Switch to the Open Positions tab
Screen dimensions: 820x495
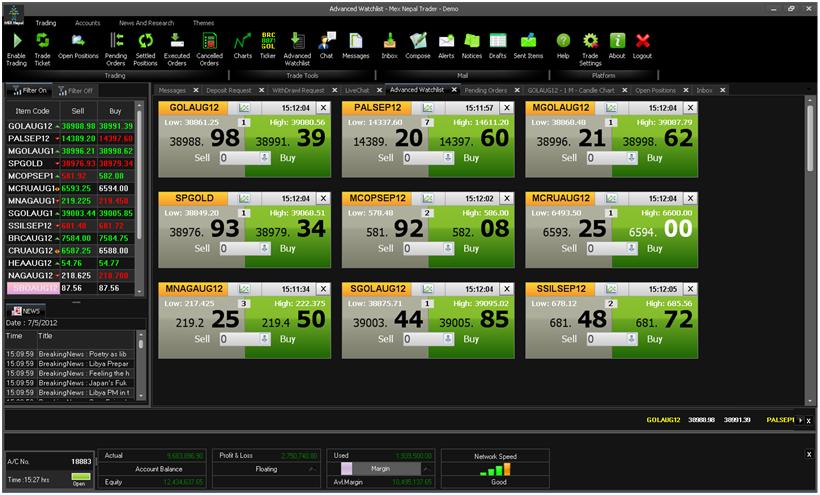coord(655,90)
